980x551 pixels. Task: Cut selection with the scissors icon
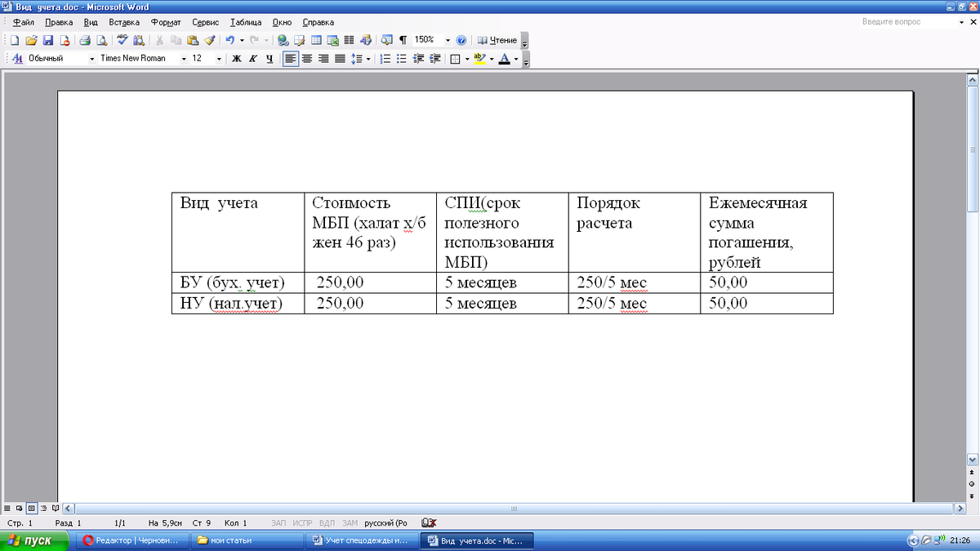click(x=159, y=40)
